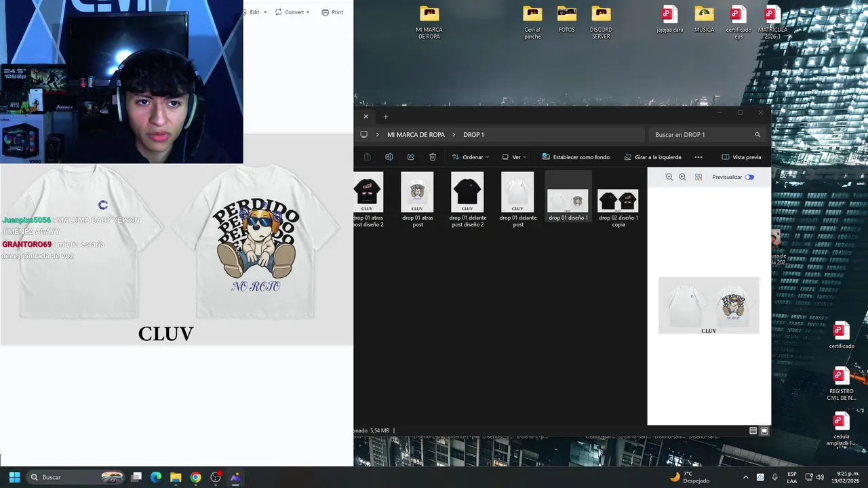
Task: Switch to large thumbnails view icon in status bar
Action: [764, 430]
